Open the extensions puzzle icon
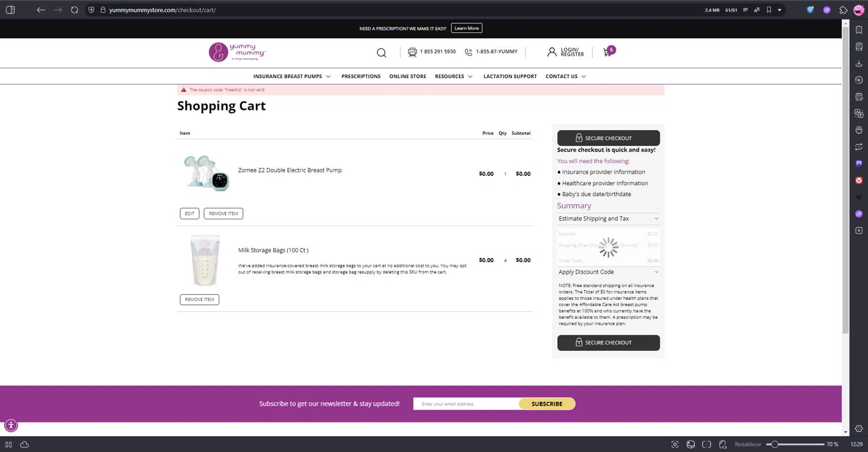The width and height of the screenshot is (868, 452). pyautogui.click(x=843, y=10)
